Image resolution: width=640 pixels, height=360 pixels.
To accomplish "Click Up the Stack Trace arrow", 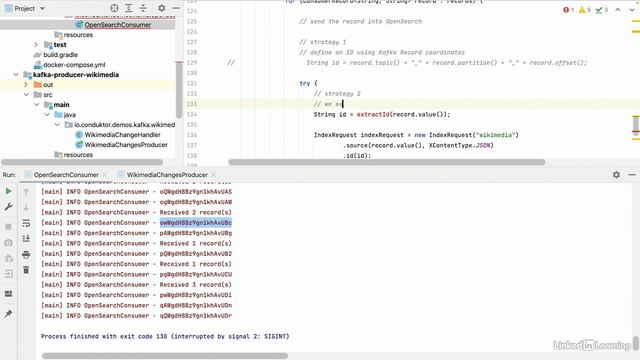I will [x=26, y=191].
